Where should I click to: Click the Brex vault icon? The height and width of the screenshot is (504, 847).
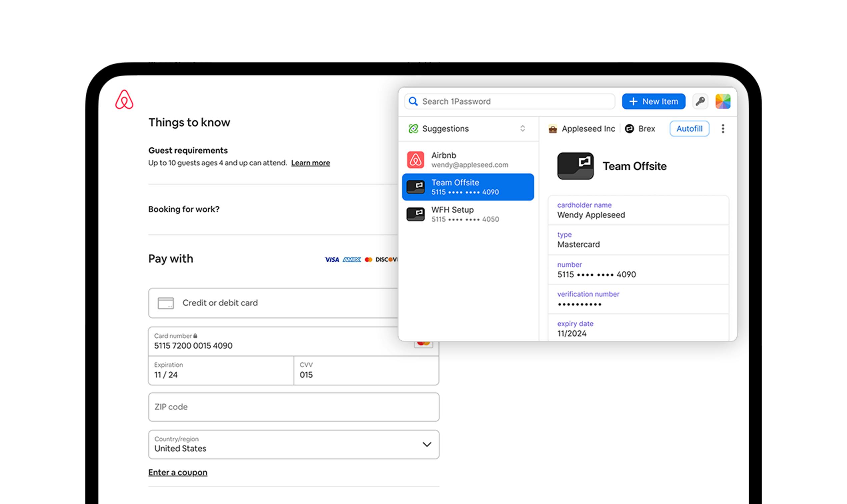629,129
